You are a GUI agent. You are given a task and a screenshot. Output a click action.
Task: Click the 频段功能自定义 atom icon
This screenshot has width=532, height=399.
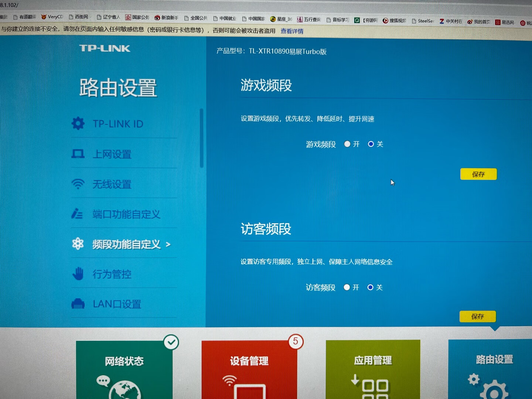tap(78, 244)
